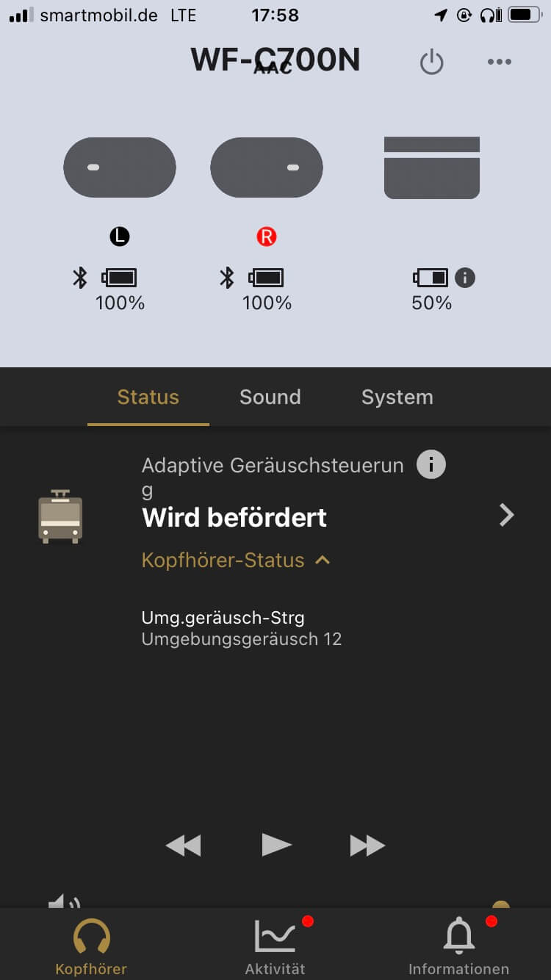Tap the charging case image

pos(432,167)
